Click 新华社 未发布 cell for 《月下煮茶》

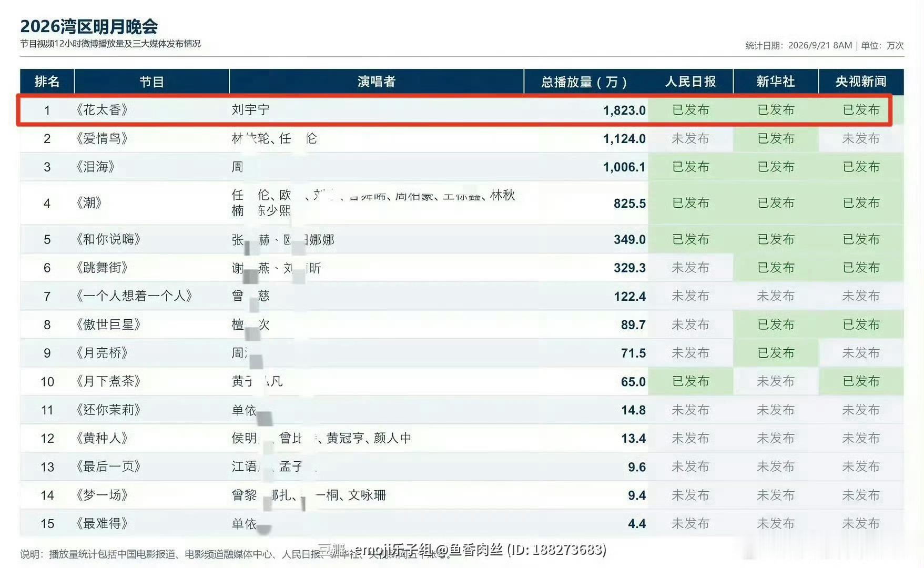(776, 381)
